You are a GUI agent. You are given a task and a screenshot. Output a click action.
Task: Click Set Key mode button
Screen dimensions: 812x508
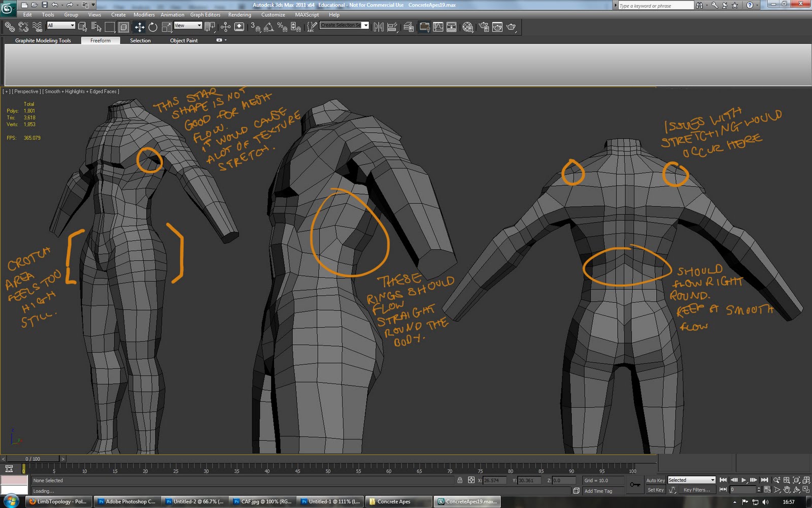pos(655,490)
